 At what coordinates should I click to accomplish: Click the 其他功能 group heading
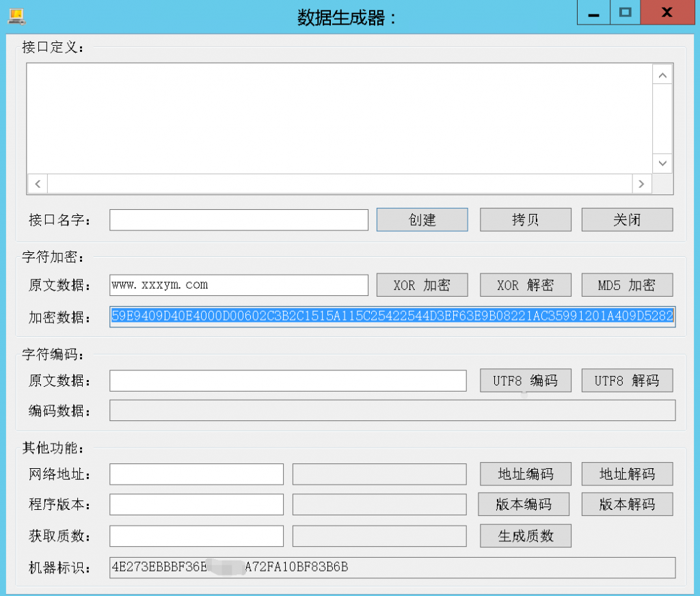click(x=53, y=448)
